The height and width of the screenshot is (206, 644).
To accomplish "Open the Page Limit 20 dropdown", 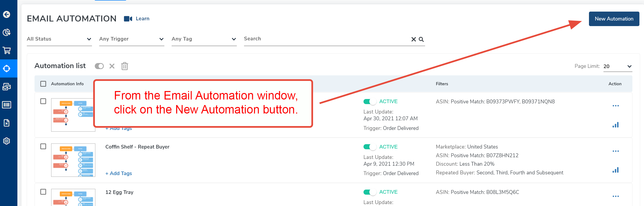I will point(617,66).
